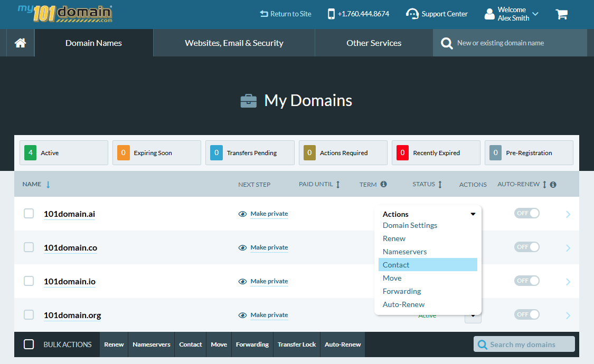594x364 pixels.
Task: Select Contact in the Actions menu
Action: coord(395,264)
